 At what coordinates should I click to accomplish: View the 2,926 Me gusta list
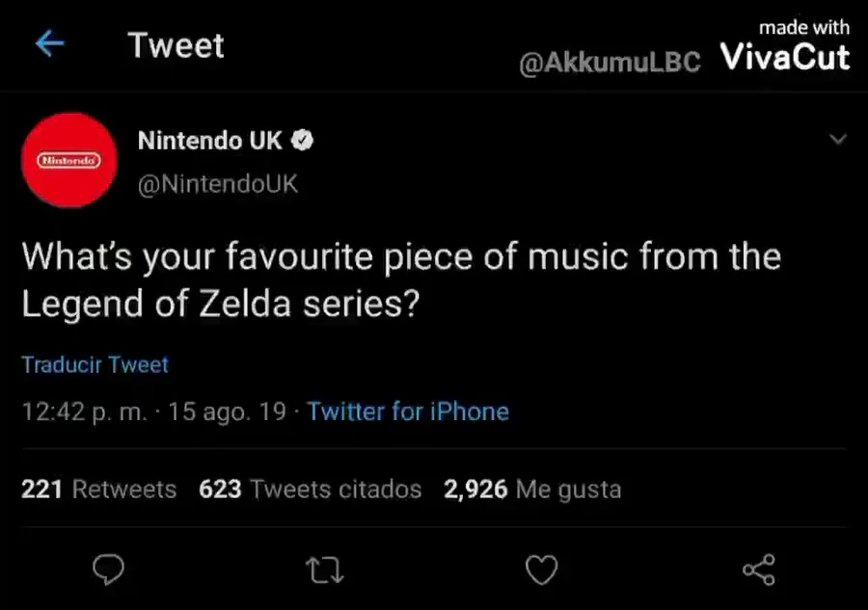point(531,490)
